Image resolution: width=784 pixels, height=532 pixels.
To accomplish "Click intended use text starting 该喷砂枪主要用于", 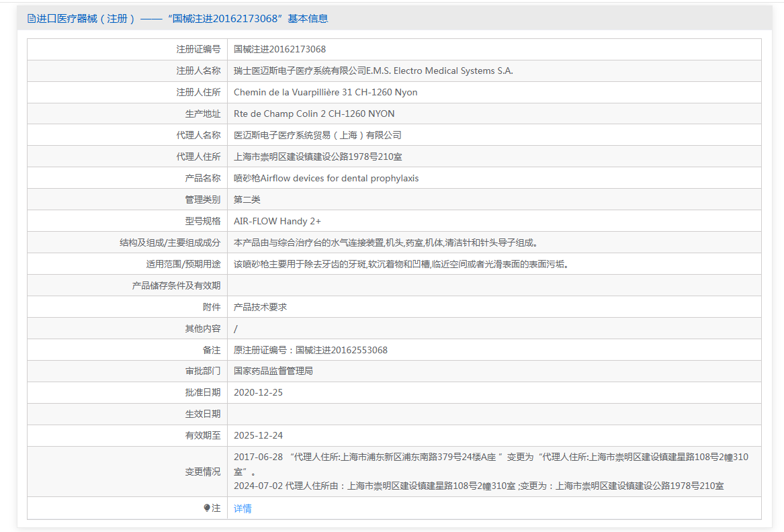I will (x=401, y=264).
